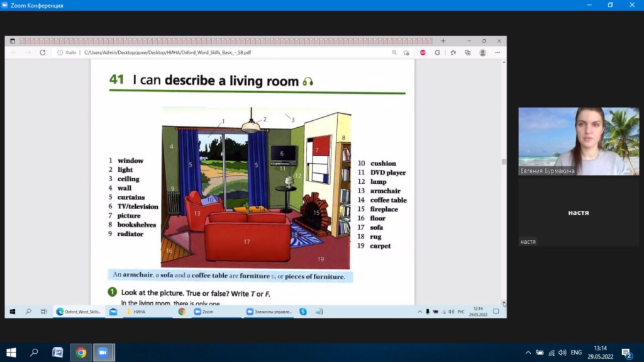Open the Mail icon on the shared taskbar
Screen dimensions: 644x362
pyautogui.click(x=113, y=312)
